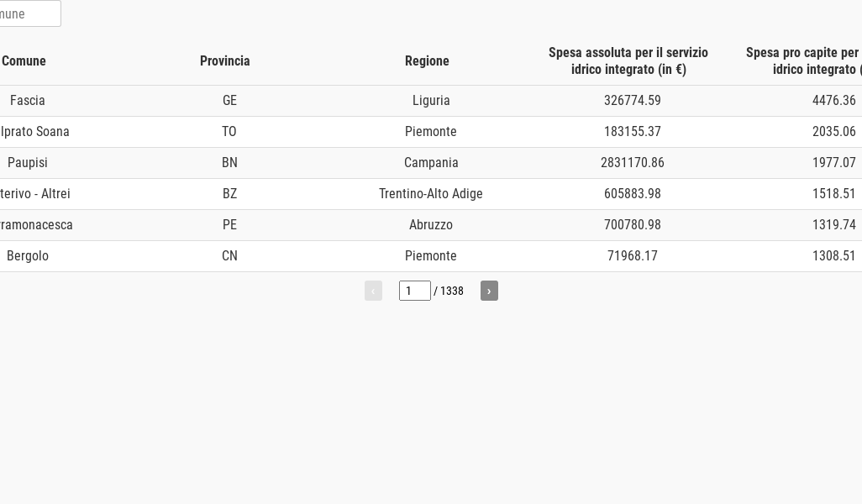Click the Liguria region cell
862x504 pixels.
(431, 101)
